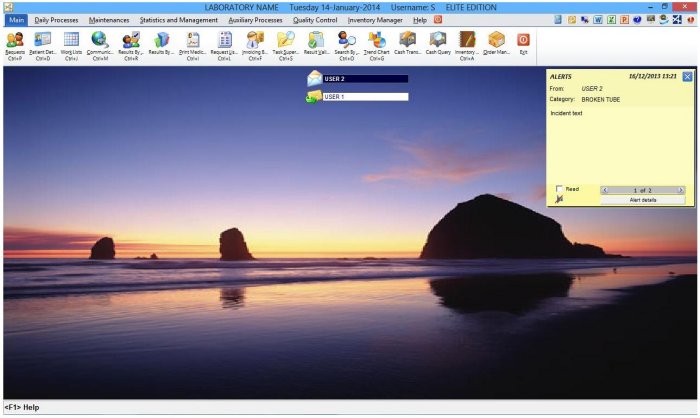Select the USER 1 message entry
The width and height of the screenshot is (700, 418).
click(x=365, y=97)
